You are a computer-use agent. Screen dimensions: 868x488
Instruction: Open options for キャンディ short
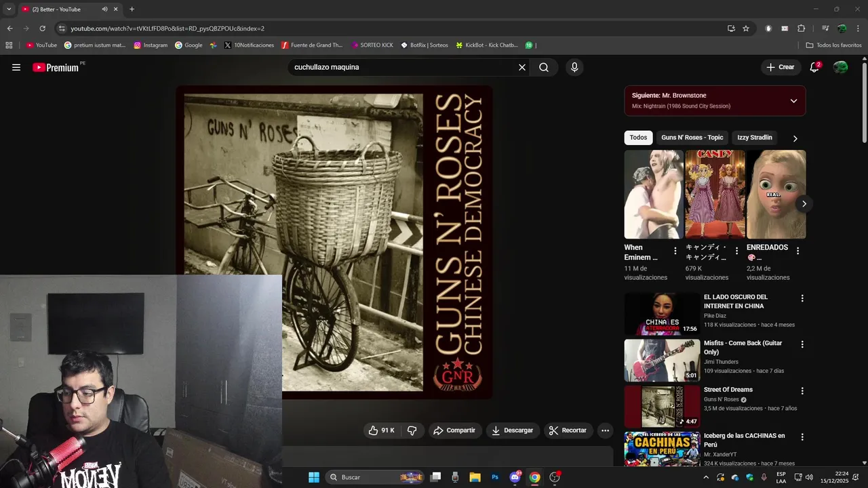pyautogui.click(x=736, y=251)
